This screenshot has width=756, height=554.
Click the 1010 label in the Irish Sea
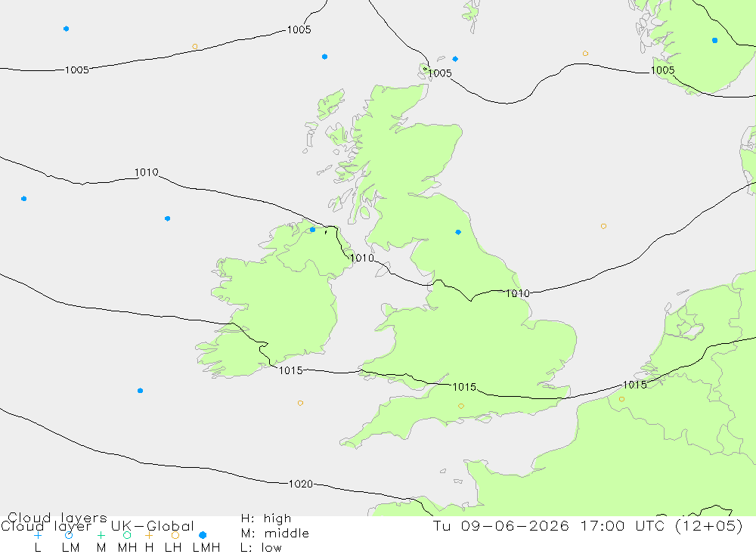click(361, 258)
